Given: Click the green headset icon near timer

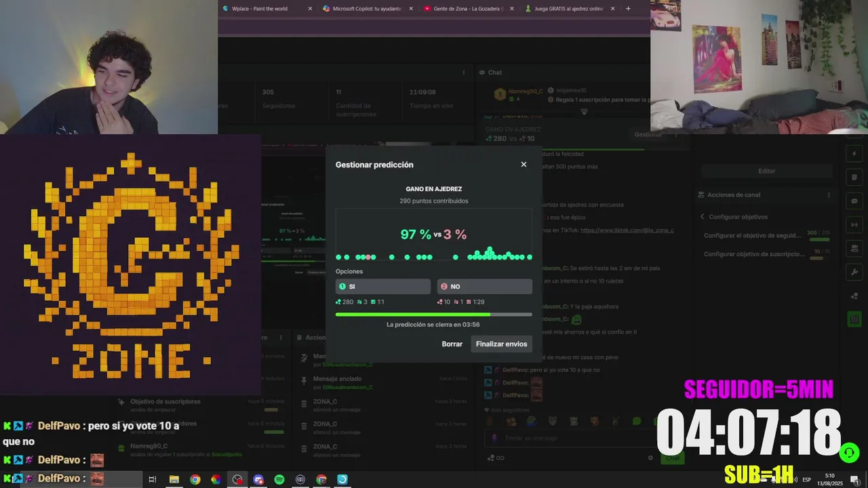Looking at the screenshot, I should pyautogui.click(x=848, y=452).
